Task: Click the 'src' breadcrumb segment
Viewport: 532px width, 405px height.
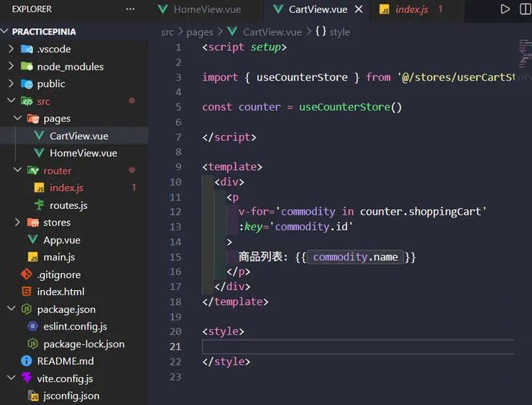Action: 168,32
